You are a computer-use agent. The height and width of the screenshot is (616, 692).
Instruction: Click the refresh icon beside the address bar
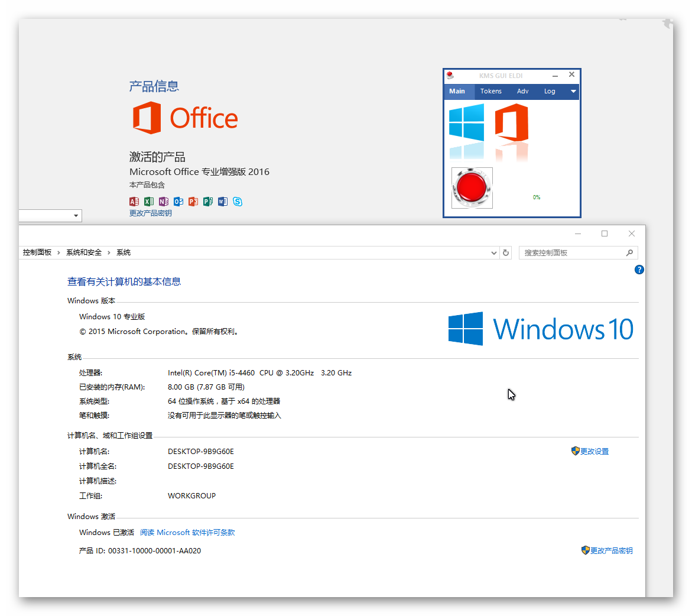506,253
